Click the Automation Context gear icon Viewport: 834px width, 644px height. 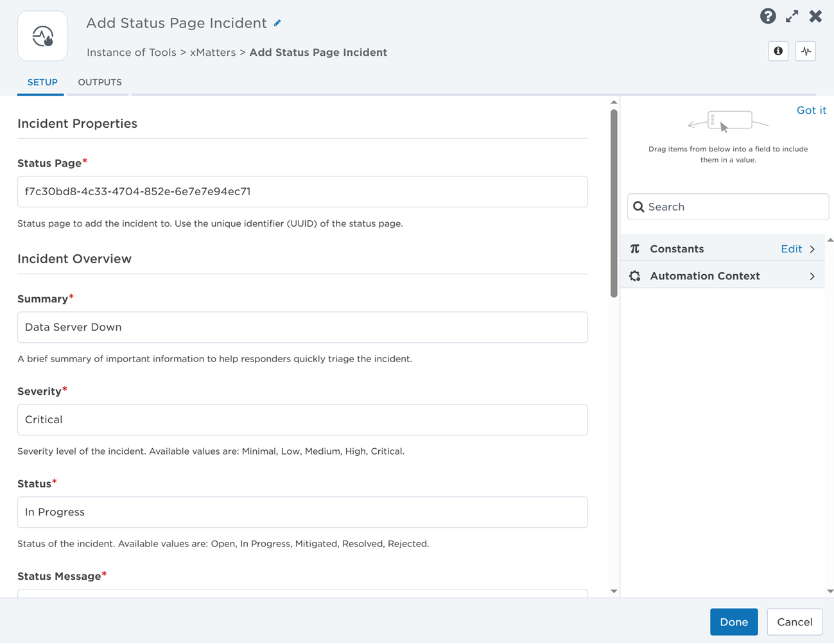click(635, 276)
